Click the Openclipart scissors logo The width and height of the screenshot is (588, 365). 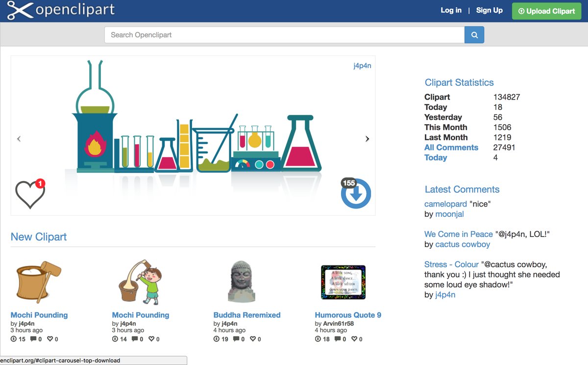20,10
